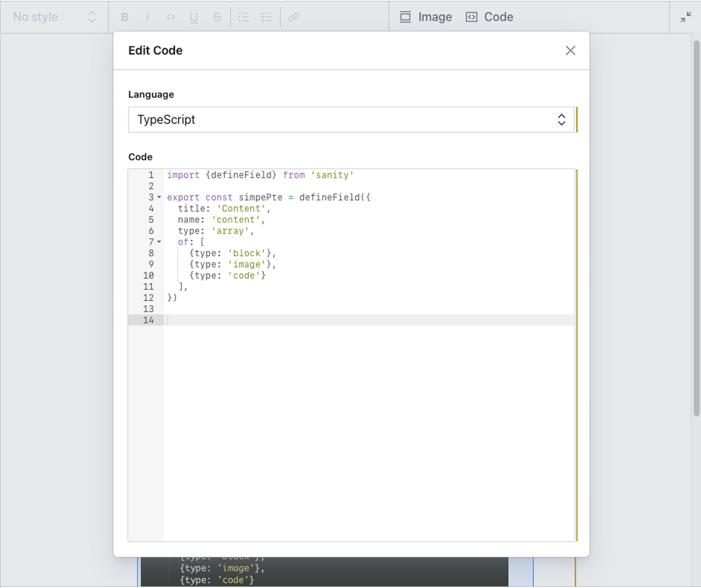Toggle bold formatting in toolbar
This screenshot has width=701, height=588.
[125, 17]
